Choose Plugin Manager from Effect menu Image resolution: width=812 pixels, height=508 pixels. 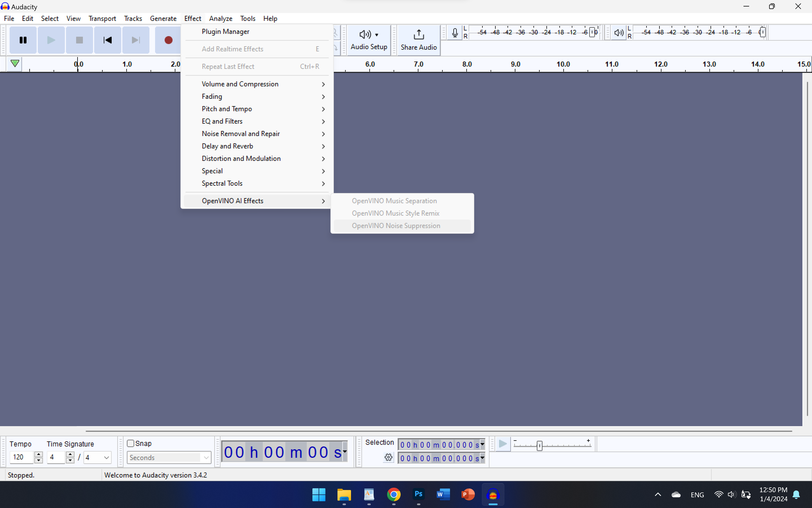(x=257, y=32)
